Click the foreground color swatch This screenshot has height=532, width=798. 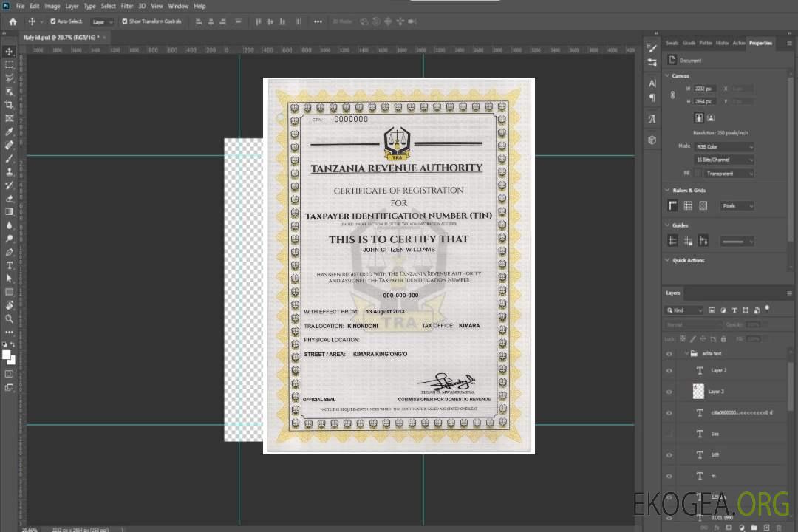pyautogui.click(x=7, y=355)
